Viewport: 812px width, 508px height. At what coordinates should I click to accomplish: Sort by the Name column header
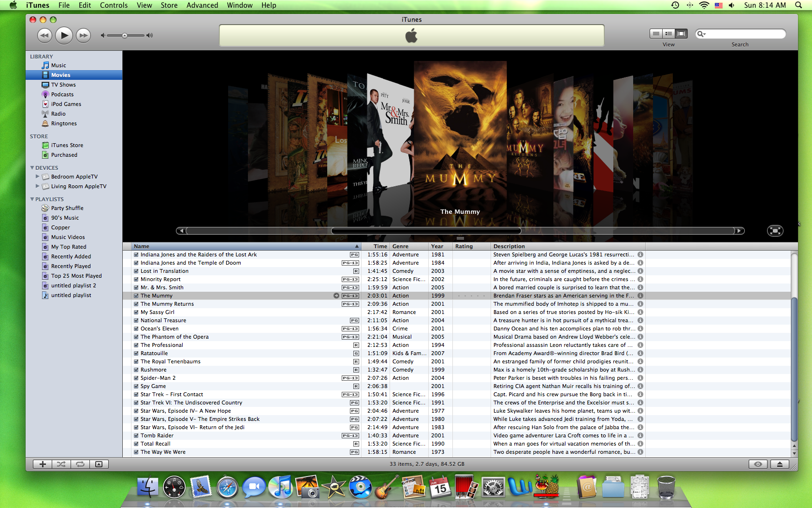coord(246,246)
